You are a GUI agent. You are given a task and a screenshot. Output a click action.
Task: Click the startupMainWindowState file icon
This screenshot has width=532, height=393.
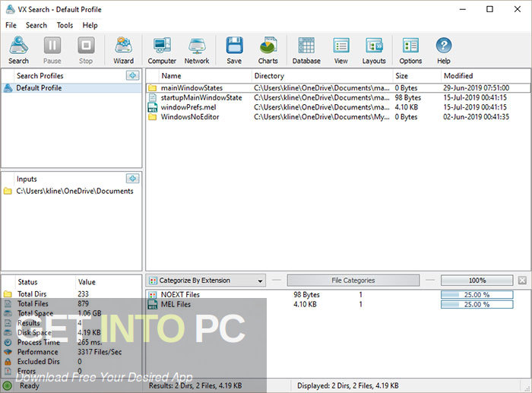point(152,98)
